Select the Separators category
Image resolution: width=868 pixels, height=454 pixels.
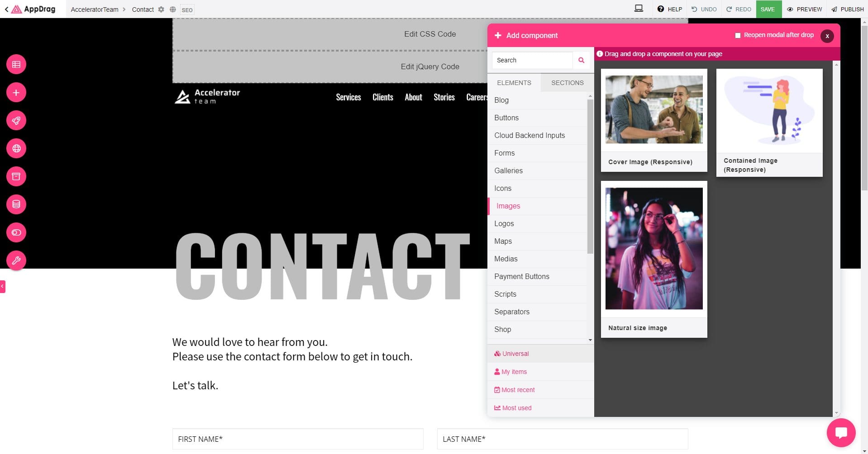point(537,312)
